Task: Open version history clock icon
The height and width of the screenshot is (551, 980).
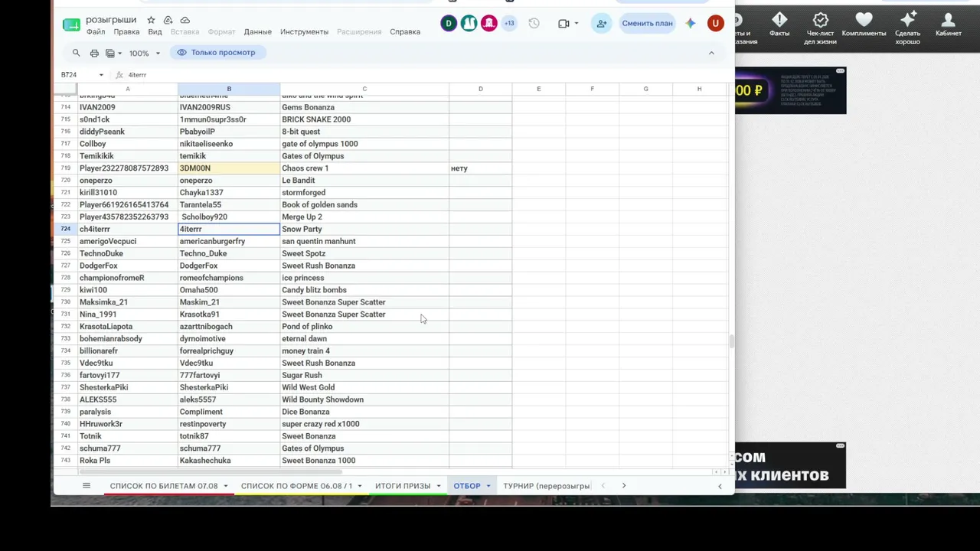Action: click(534, 23)
